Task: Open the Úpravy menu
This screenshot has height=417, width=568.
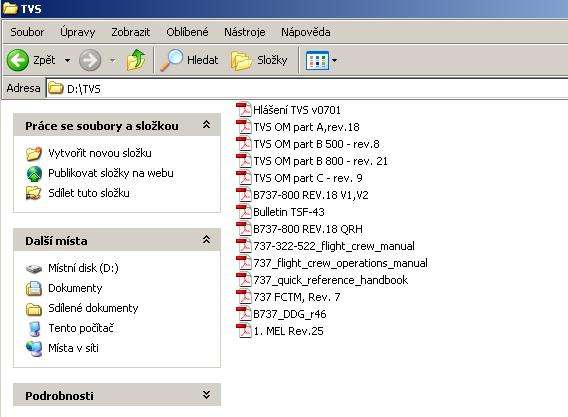Action: tap(78, 32)
